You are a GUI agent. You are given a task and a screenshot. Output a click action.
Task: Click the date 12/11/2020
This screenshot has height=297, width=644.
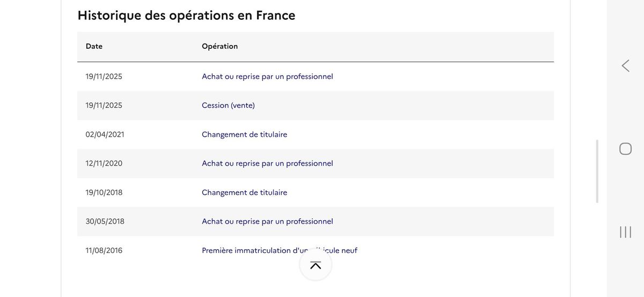[x=104, y=164]
